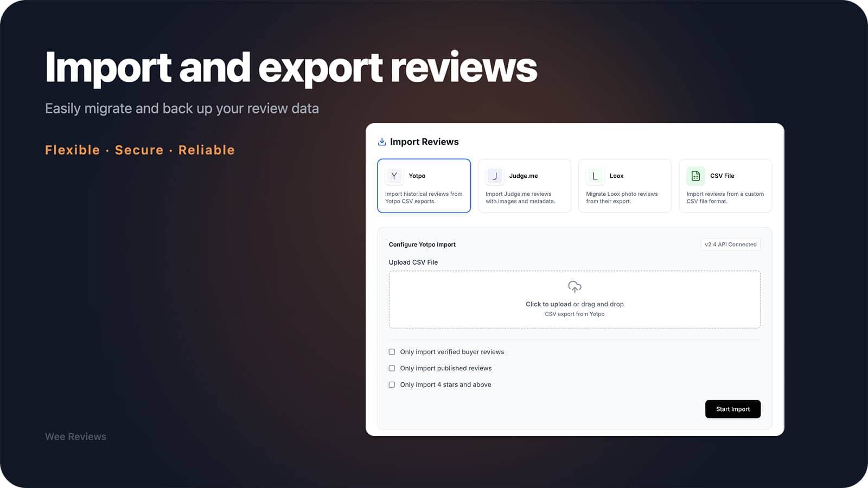Enable Only import verified buyer reviews
Image resolution: width=868 pixels, height=488 pixels.
point(392,352)
